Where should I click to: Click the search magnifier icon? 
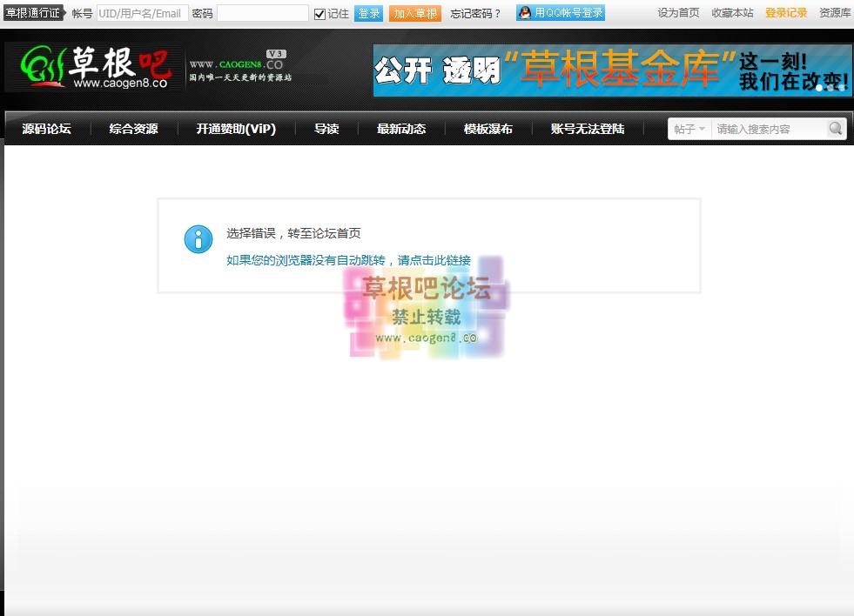(x=835, y=129)
